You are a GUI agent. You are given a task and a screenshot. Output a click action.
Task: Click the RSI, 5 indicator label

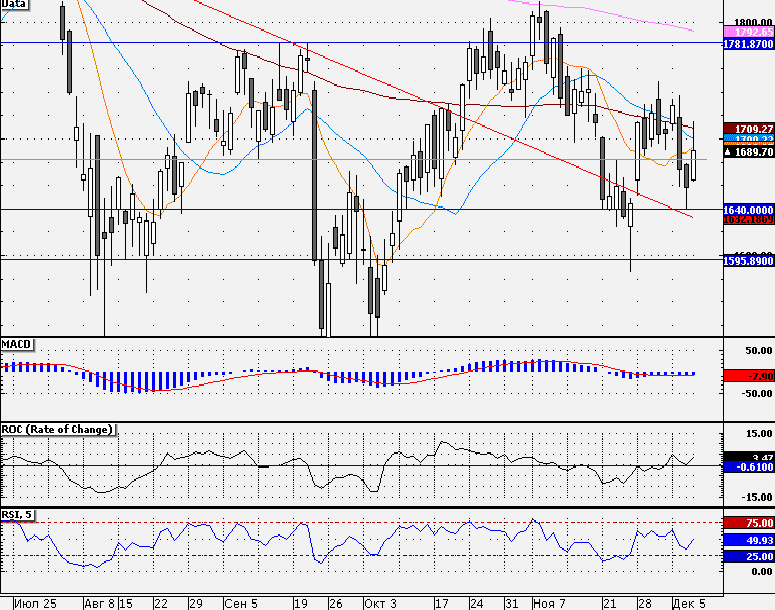pyautogui.click(x=17, y=515)
